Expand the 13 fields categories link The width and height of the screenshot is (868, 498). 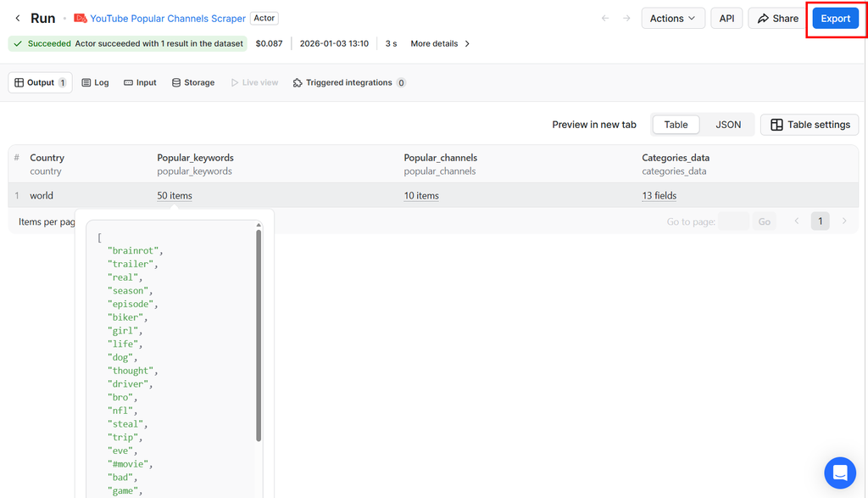tap(659, 195)
